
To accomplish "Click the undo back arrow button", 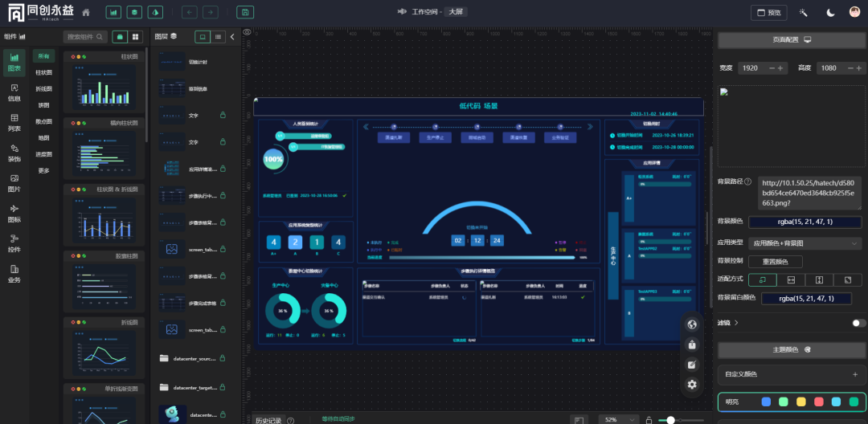I will (x=189, y=13).
